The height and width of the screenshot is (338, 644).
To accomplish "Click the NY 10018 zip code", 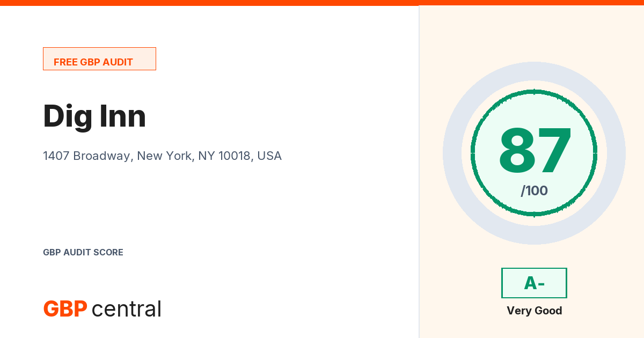I will pyautogui.click(x=224, y=156).
